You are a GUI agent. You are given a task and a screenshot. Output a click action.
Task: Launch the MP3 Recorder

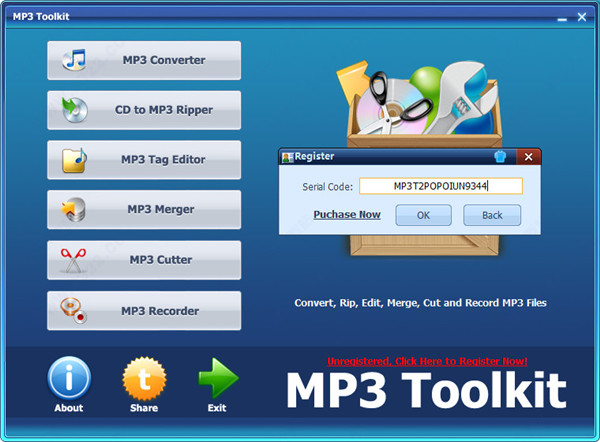[x=144, y=311]
